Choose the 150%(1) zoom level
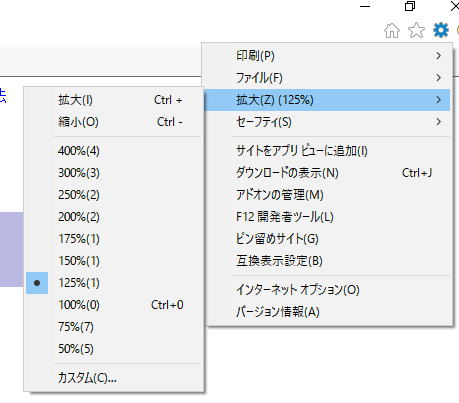459x403 pixels. (x=114, y=261)
